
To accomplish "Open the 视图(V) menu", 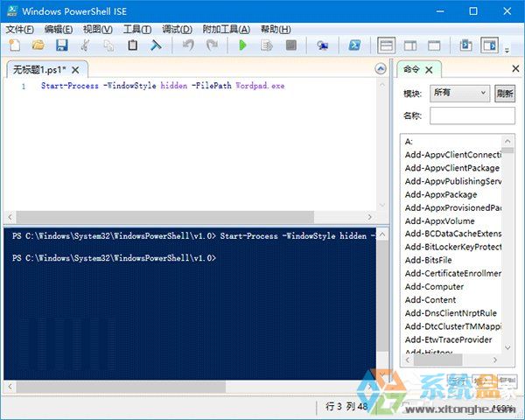I will [x=97, y=30].
